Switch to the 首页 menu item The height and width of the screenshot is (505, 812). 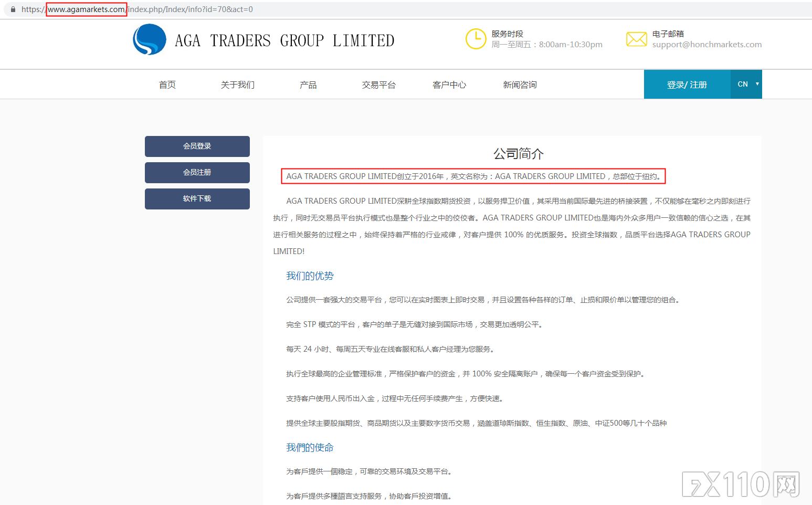[167, 85]
